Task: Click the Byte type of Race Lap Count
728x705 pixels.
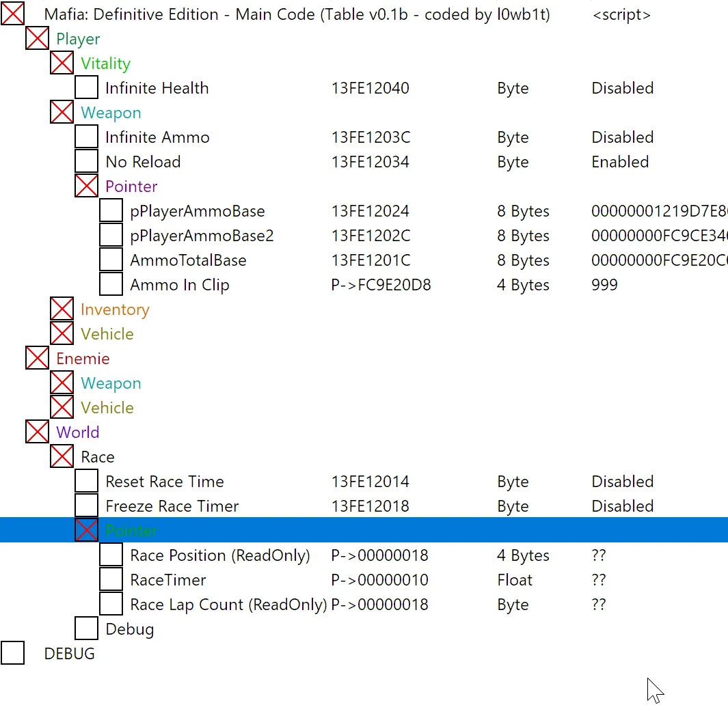Action: [513, 605]
